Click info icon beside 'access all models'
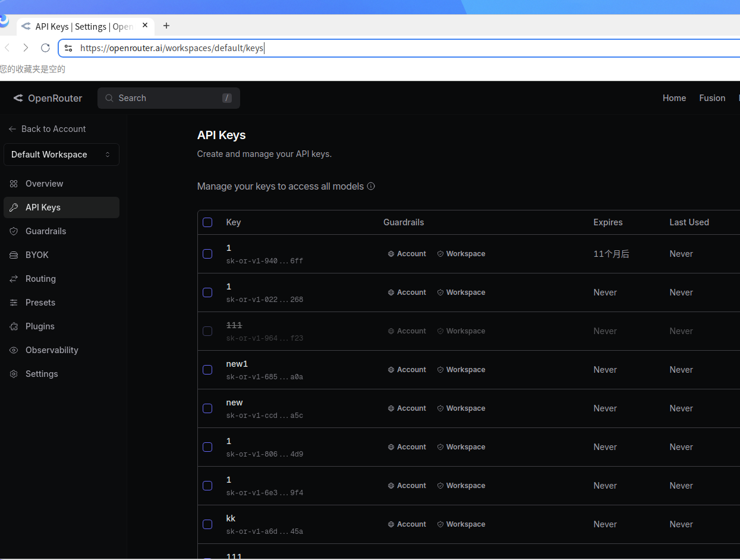 (x=371, y=186)
